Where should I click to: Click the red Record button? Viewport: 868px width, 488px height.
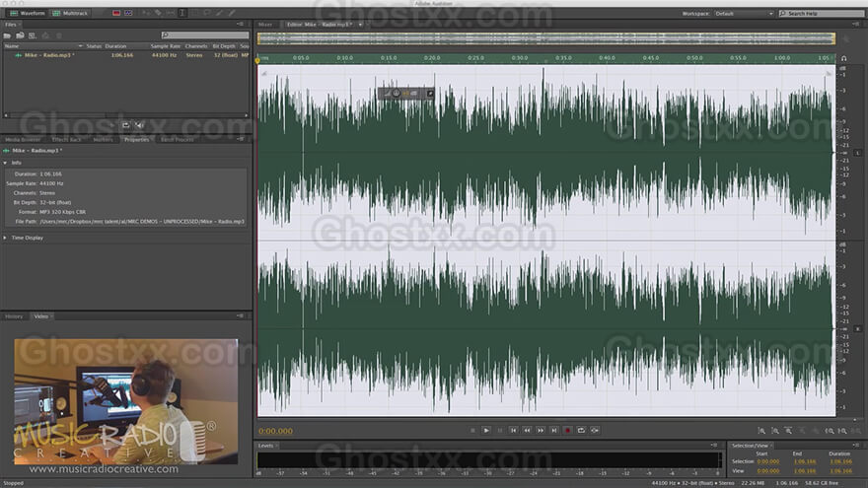tap(567, 431)
